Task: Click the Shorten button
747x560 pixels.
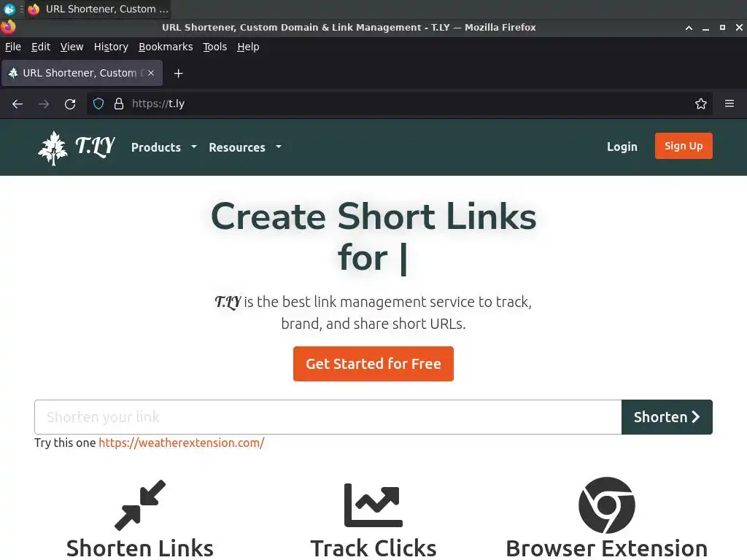Action: click(667, 417)
